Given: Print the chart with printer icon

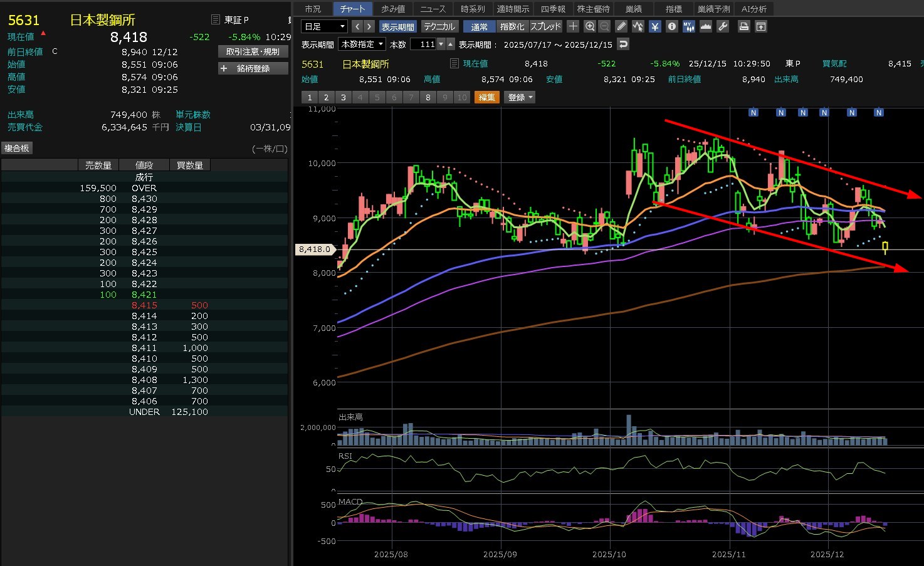Looking at the screenshot, I should [743, 26].
